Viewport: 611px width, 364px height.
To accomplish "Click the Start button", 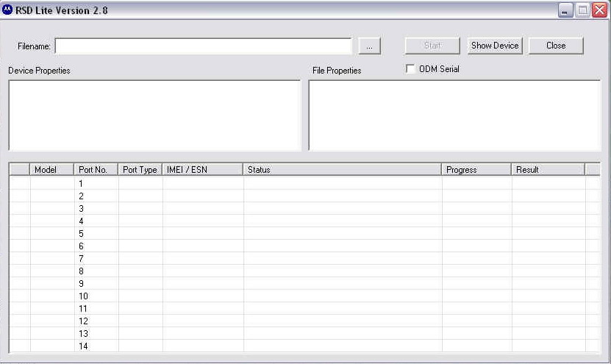I will [432, 46].
